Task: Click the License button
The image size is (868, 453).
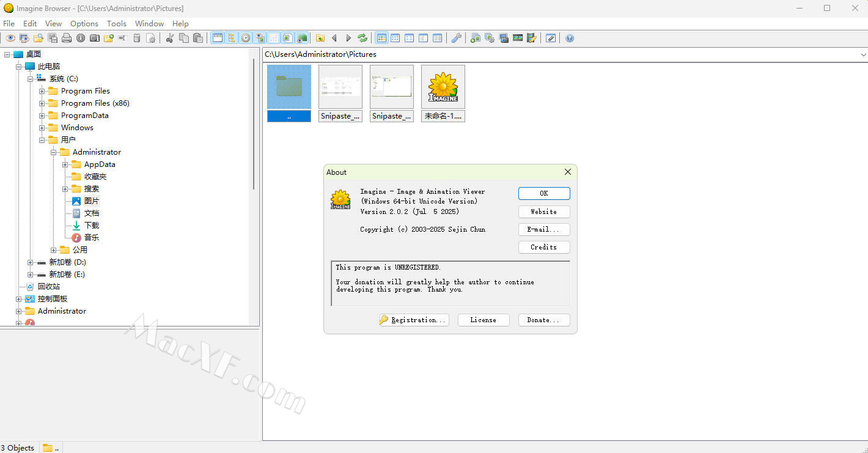Action: tap(484, 320)
